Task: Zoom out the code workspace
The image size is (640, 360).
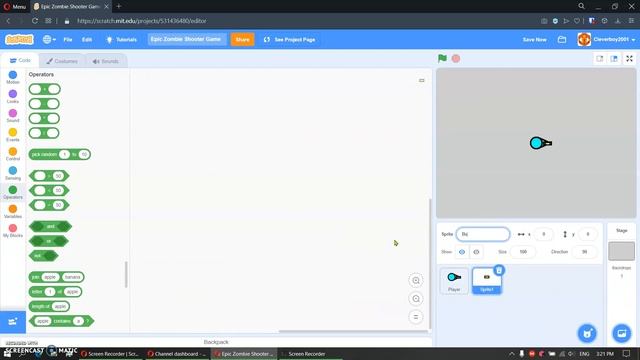Action: click(416, 299)
